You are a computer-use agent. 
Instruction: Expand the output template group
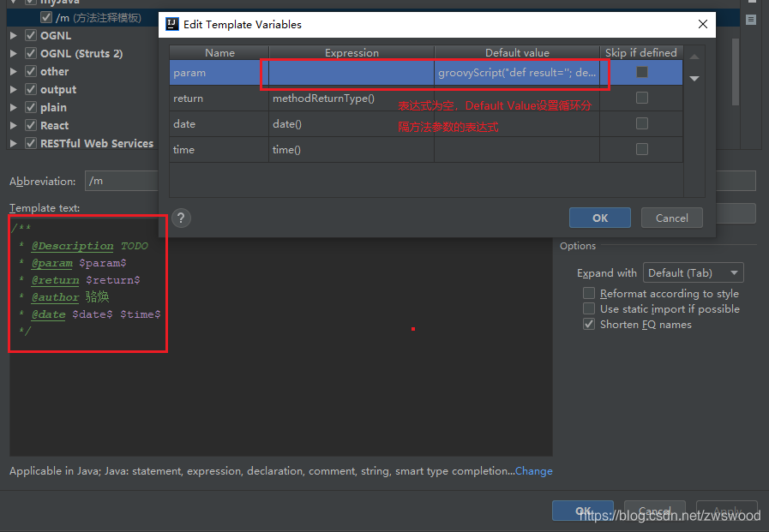(13, 90)
